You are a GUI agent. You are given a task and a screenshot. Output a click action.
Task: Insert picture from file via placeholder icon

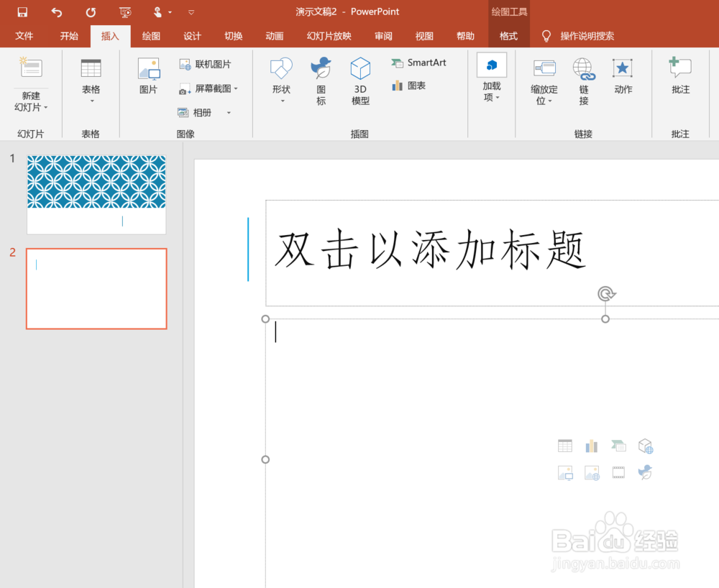point(565,472)
